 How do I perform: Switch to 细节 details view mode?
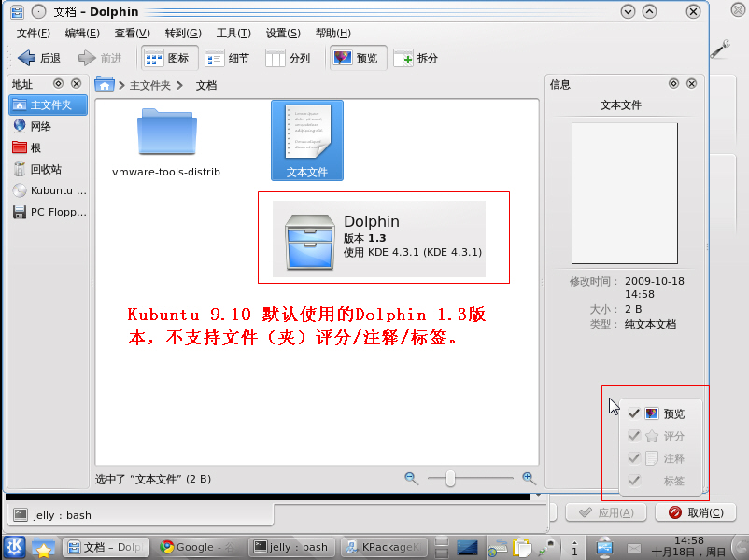coord(227,58)
